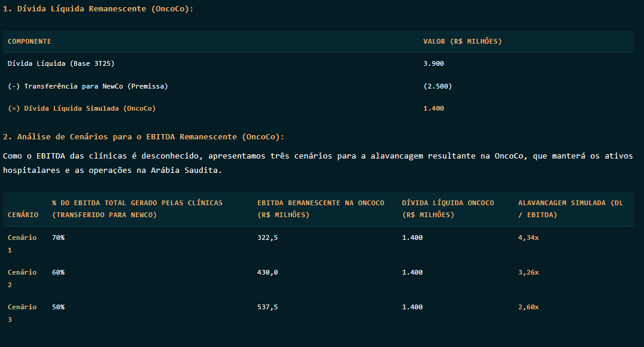The image size is (644, 347).
Task: Click the value '(2.500)'
Action: coord(438,86)
